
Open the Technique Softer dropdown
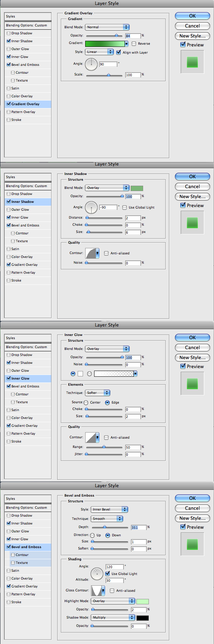(x=98, y=392)
